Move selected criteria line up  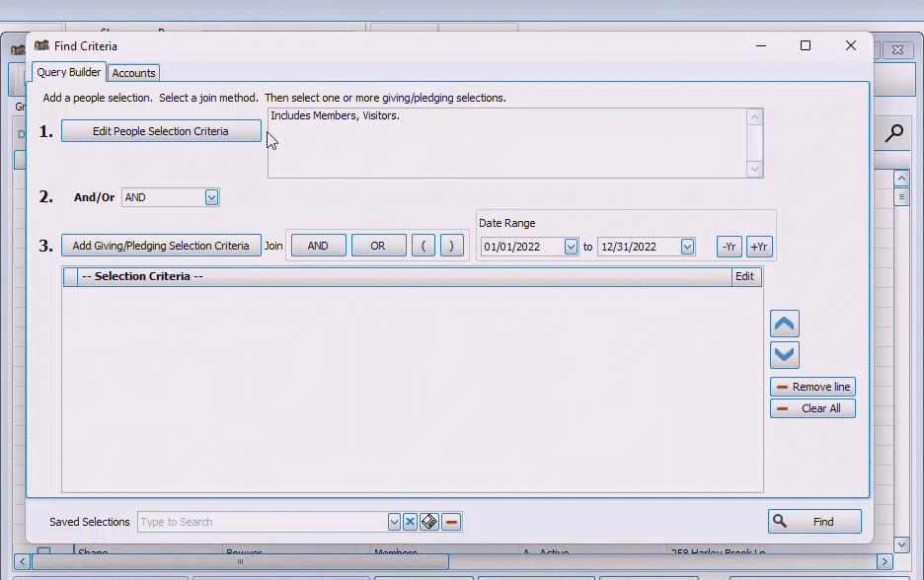[x=784, y=324]
